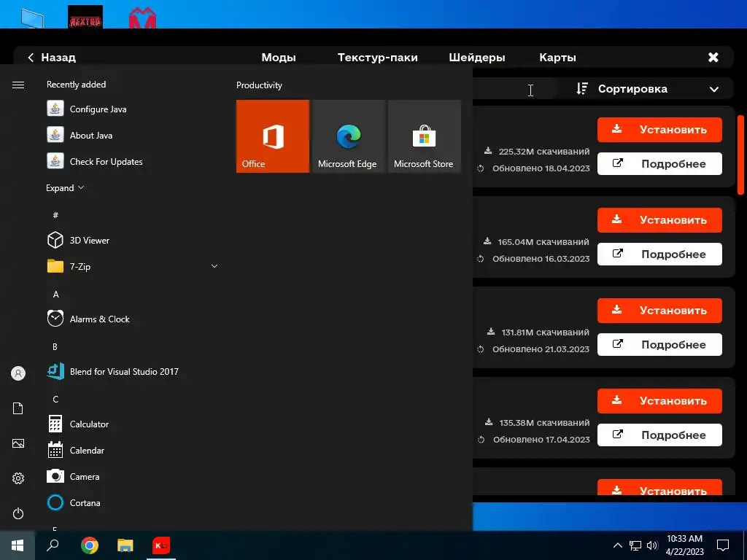Viewport: 747px width, 560px height.
Task: Open the volume control in system tray
Action: (652, 545)
